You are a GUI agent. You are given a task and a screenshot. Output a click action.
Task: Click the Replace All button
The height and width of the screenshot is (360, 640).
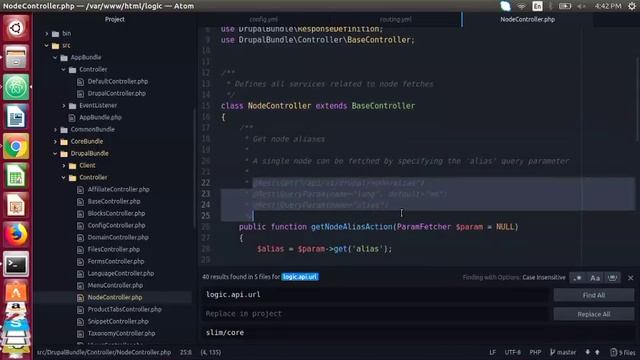593,314
